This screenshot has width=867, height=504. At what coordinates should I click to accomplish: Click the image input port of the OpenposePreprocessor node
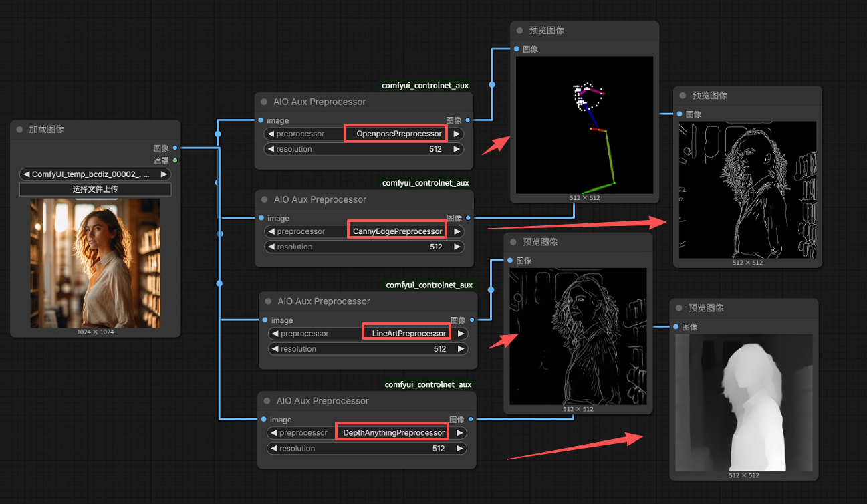click(x=260, y=120)
